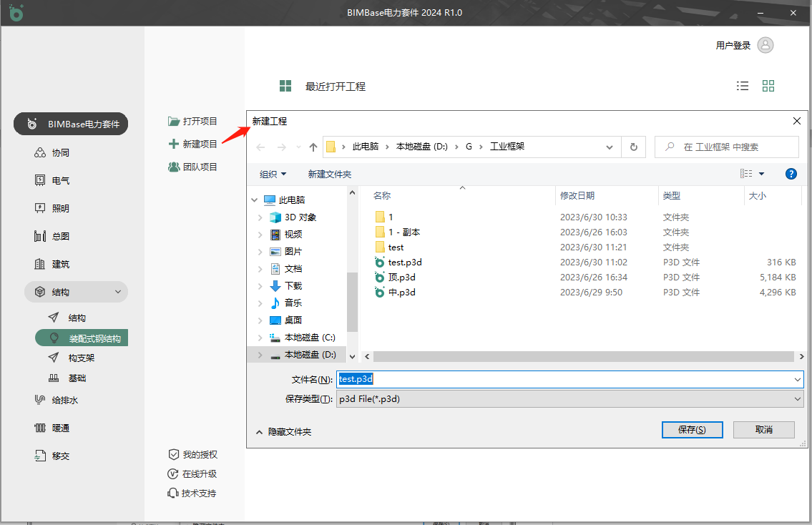Select 音乐 in navigation tree
Viewport: 812px width, 525px height.
click(293, 303)
